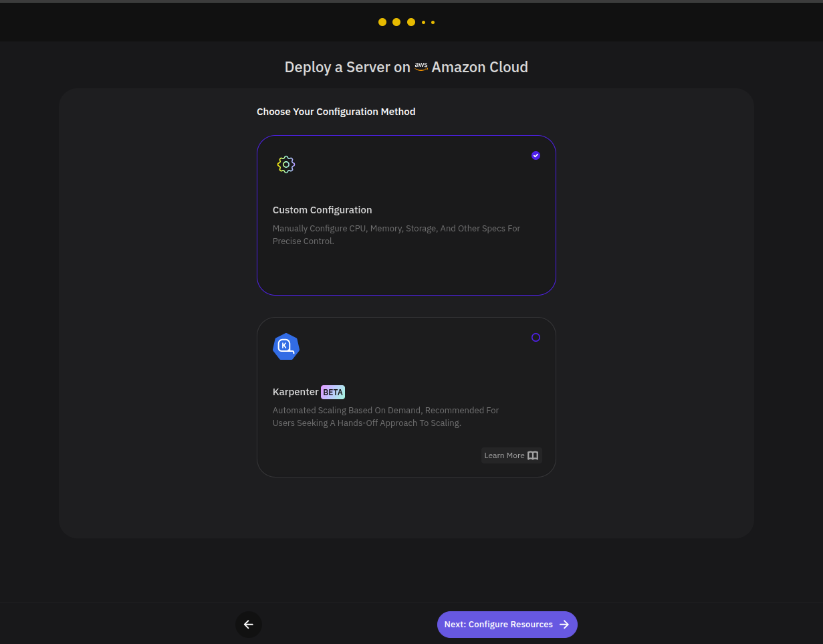Click the AWS logo in the page heading
Image resolution: width=823 pixels, height=644 pixels.
click(x=421, y=67)
